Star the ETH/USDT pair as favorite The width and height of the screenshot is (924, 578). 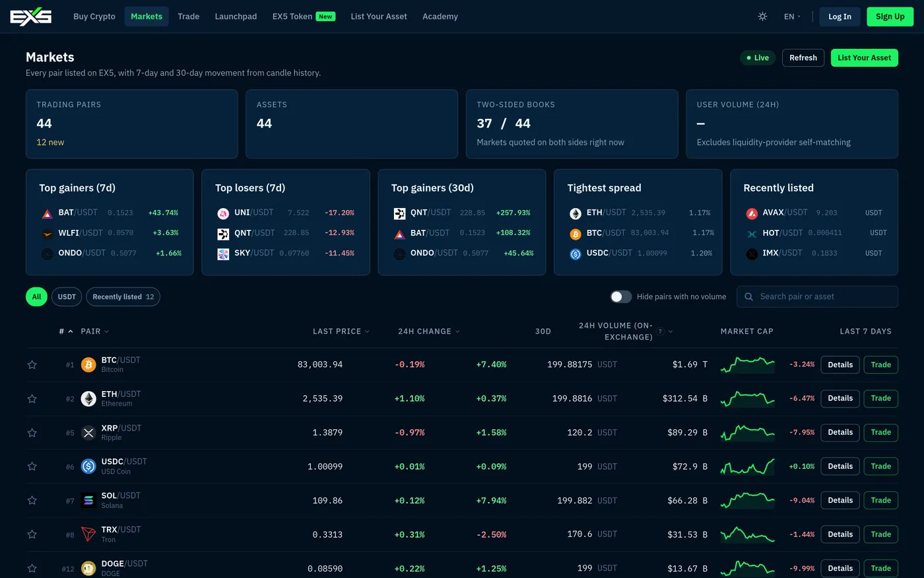pos(32,399)
